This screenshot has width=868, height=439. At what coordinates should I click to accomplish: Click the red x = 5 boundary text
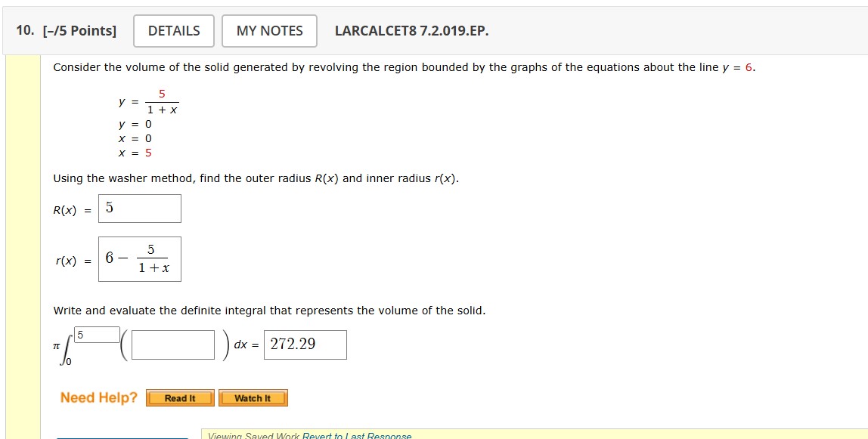coord(133,153)
